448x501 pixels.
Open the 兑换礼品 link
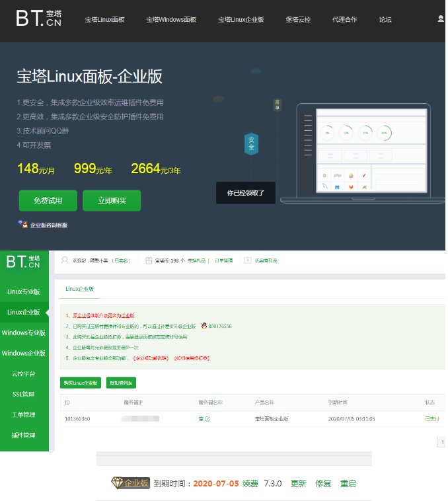tap(196, 260)
